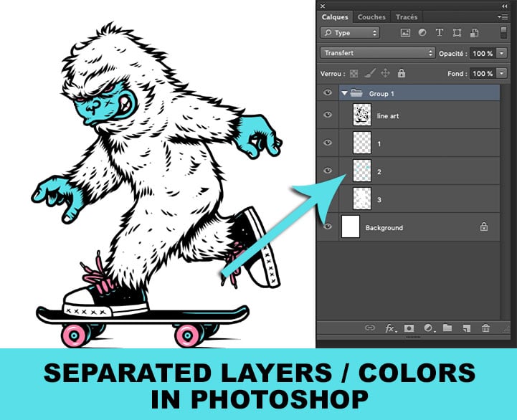Lock image pixels brush icon
Screen dimensions: 517x420
click(x=370, y=73)
